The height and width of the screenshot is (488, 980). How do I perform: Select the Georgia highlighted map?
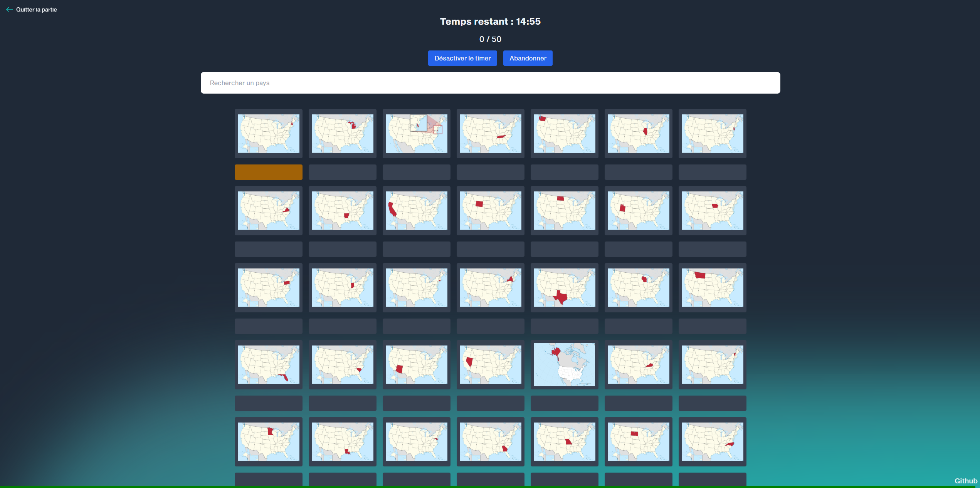point(491,442)
